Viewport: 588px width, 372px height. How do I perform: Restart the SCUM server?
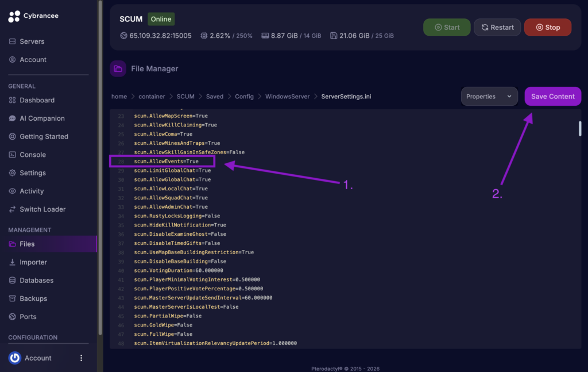[x=497, y=26]
